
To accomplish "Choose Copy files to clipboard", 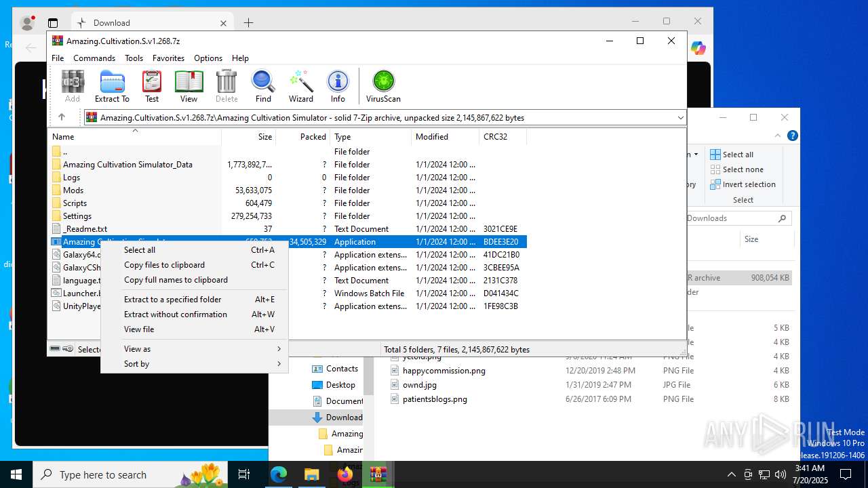I will tap(195, 265).
